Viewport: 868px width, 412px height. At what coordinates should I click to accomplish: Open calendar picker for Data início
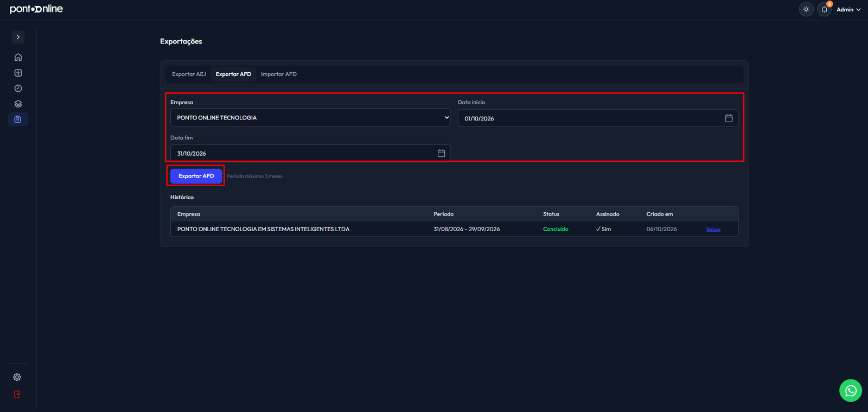point(729,118)
